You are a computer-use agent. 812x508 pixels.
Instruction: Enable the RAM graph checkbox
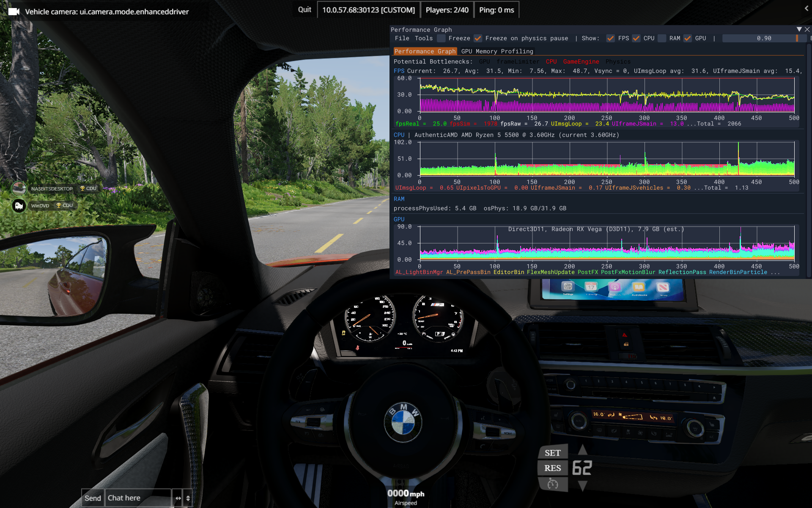click(662, 39)
